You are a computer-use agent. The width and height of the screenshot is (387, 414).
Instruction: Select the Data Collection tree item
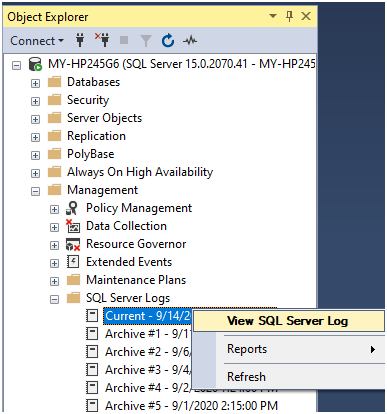[x=126, y=226]
